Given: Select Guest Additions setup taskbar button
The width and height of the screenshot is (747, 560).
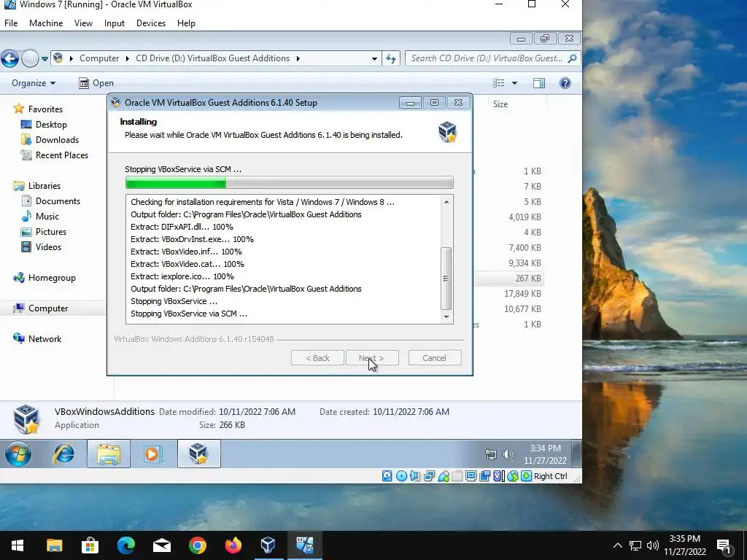Looking at the screenshot, I should click(198, 454).
